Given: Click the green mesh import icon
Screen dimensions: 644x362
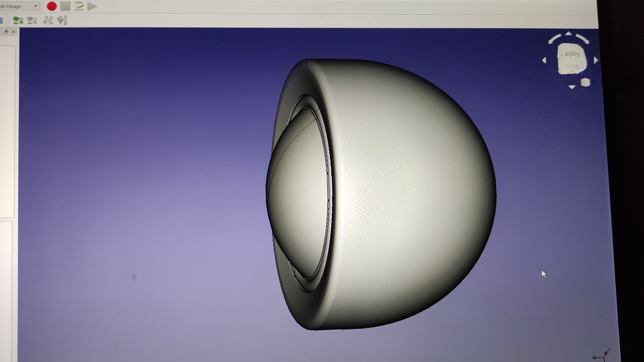Looking at the screenshot, I should tap(18, 20).
